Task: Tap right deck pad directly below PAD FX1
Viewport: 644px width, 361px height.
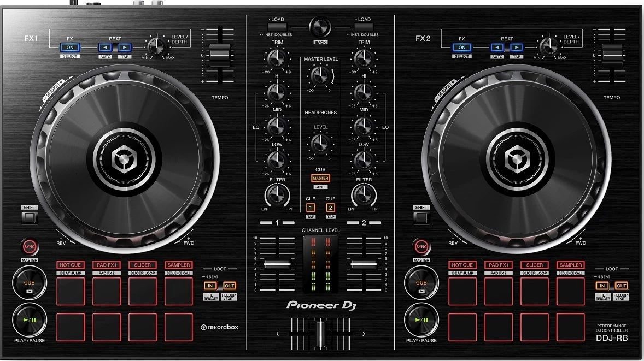Action: tap(498, 292)
